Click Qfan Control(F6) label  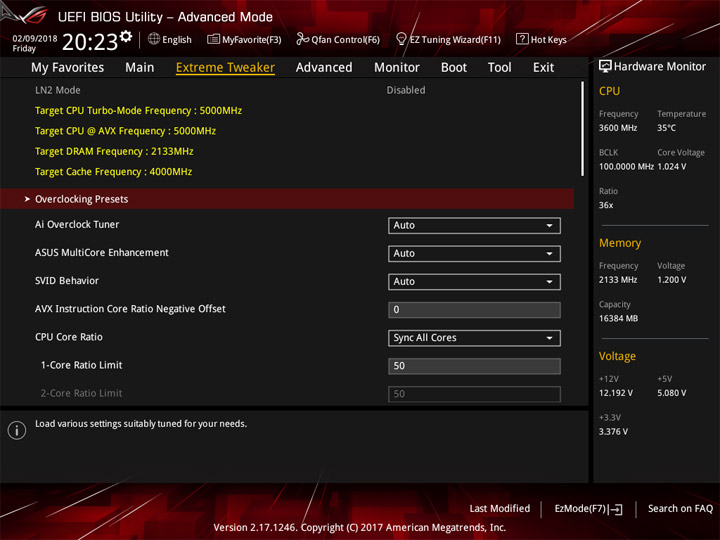pos(345,39)
